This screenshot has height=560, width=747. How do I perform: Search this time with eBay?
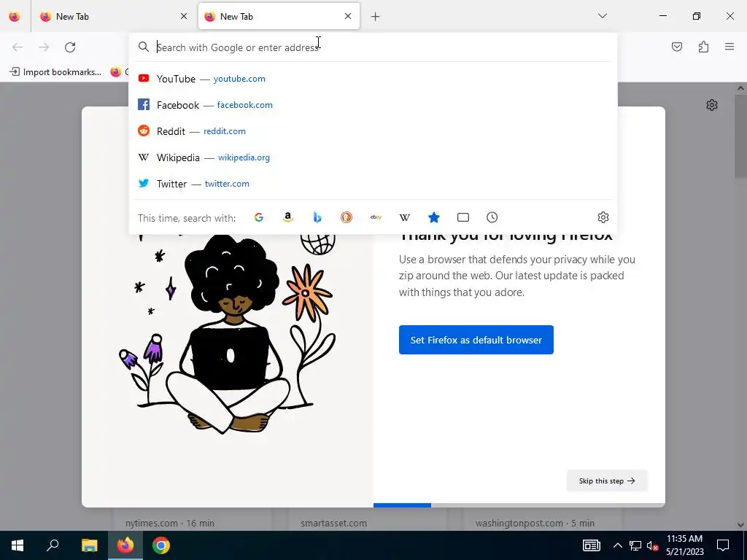pyautogui.click(x=376, y=217)
